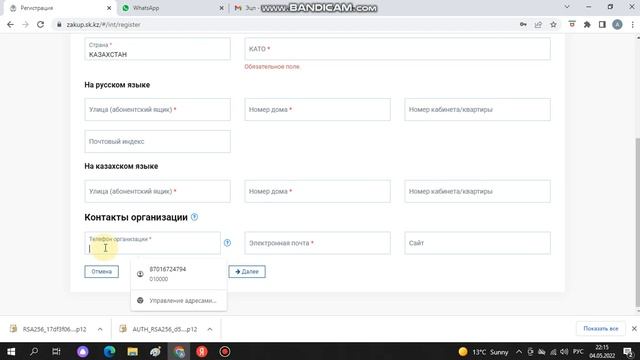This screenshot has width=640, height=360.
Task: Open the Chrome profile avatar
Action: (x=617, y=24)
